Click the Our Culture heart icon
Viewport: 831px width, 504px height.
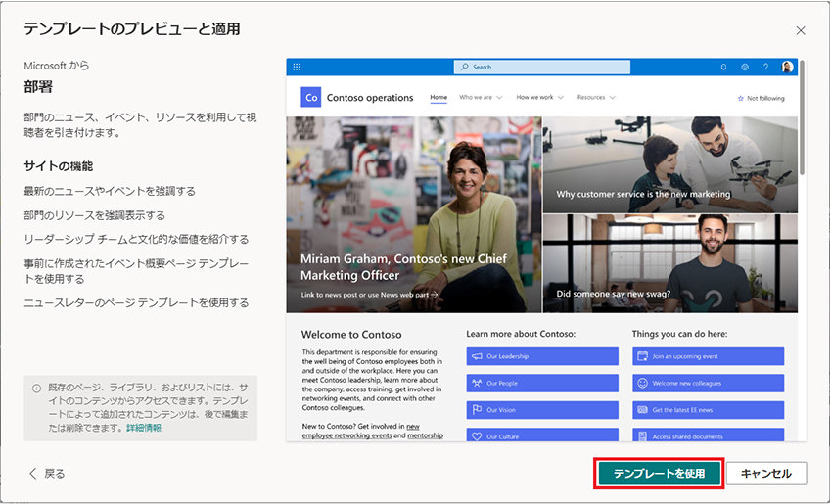tap(477, 436)
